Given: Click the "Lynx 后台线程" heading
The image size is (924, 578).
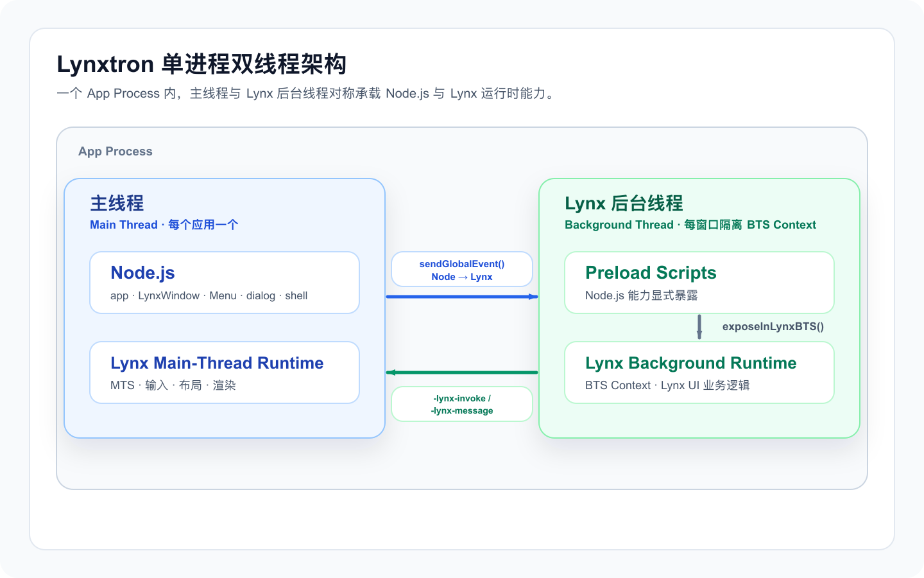Looking at the screenshot, I should click(x=624, y=203).
